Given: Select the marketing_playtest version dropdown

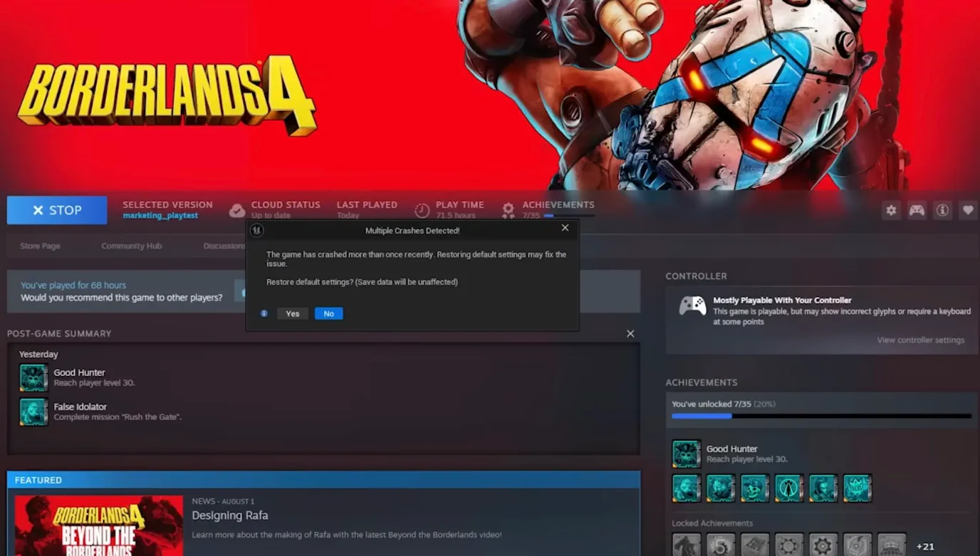Looking at the screenshot, I should pos(160,216).
